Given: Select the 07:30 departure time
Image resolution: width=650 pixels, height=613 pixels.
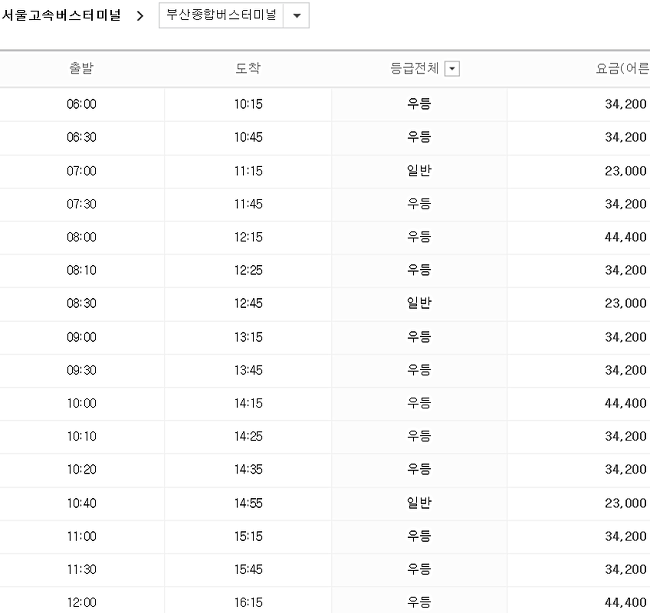Looking at the screenshot, I should 81,204.
